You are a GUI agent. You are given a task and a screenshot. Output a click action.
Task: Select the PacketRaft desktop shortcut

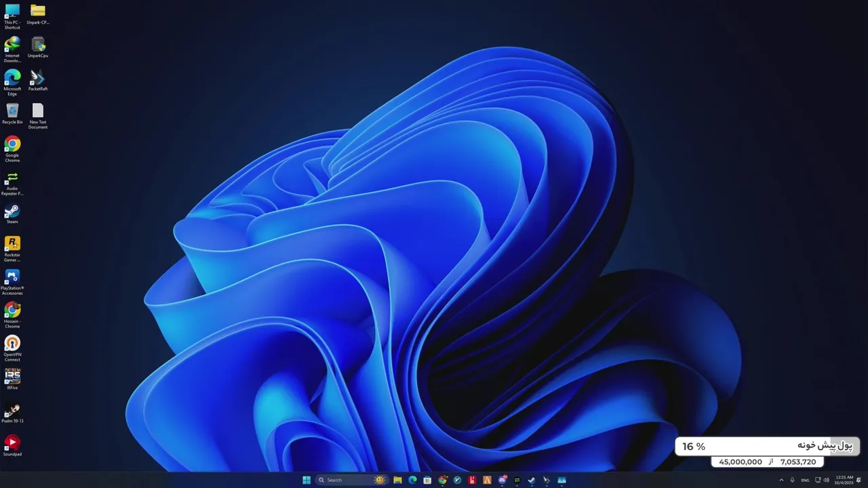[x=38, y=81]
